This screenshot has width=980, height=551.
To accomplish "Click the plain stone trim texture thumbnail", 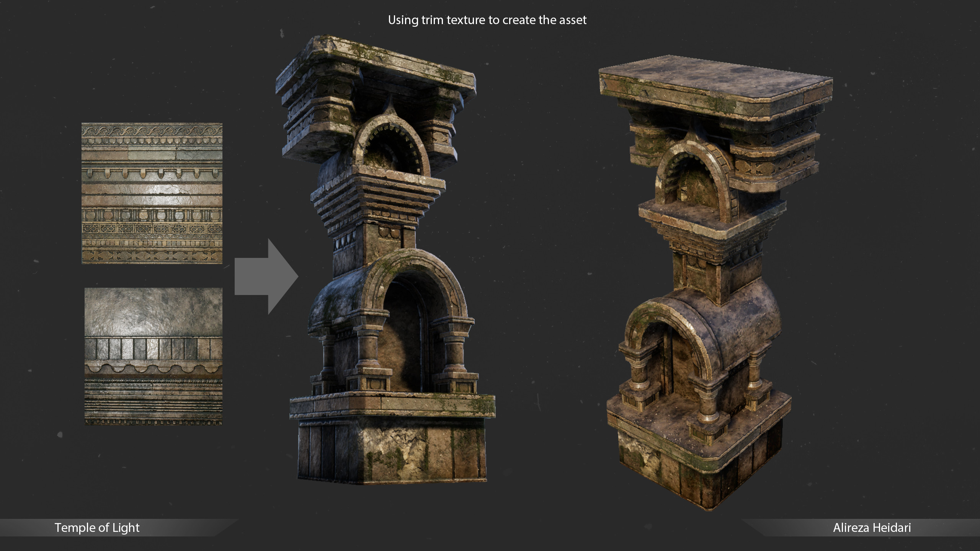I will pos(154,356).
